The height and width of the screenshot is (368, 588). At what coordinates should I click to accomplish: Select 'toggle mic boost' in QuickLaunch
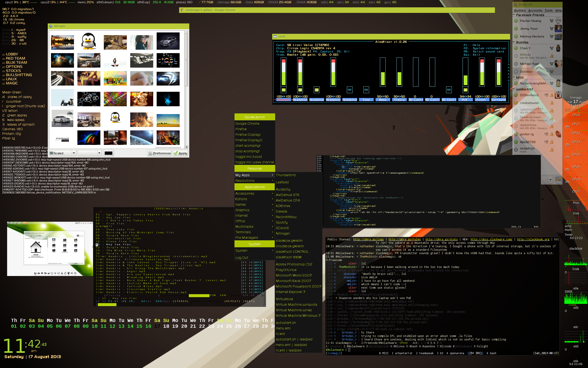254,157
